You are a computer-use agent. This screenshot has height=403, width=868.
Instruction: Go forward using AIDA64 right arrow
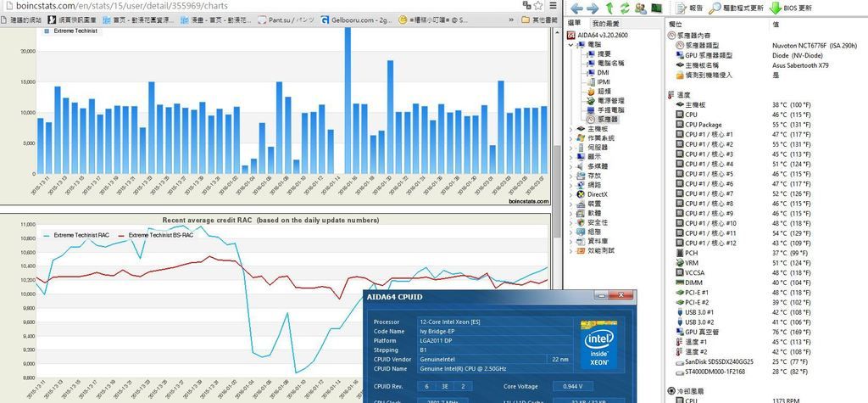tap(593, 8)
